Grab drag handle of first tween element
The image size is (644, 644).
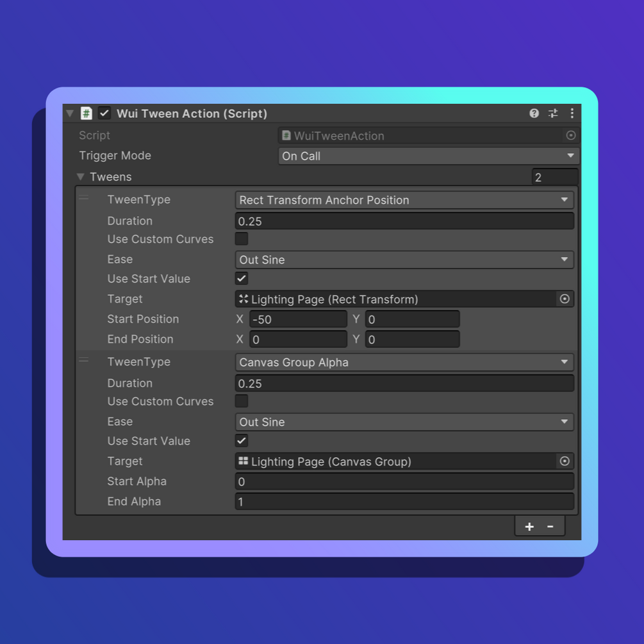tap(84, 197)
